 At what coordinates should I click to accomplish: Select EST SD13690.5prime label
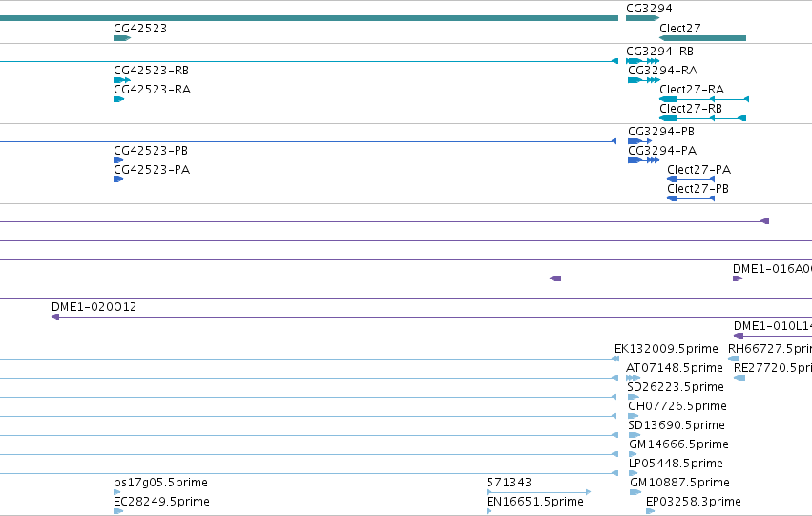tap(677, 424)
